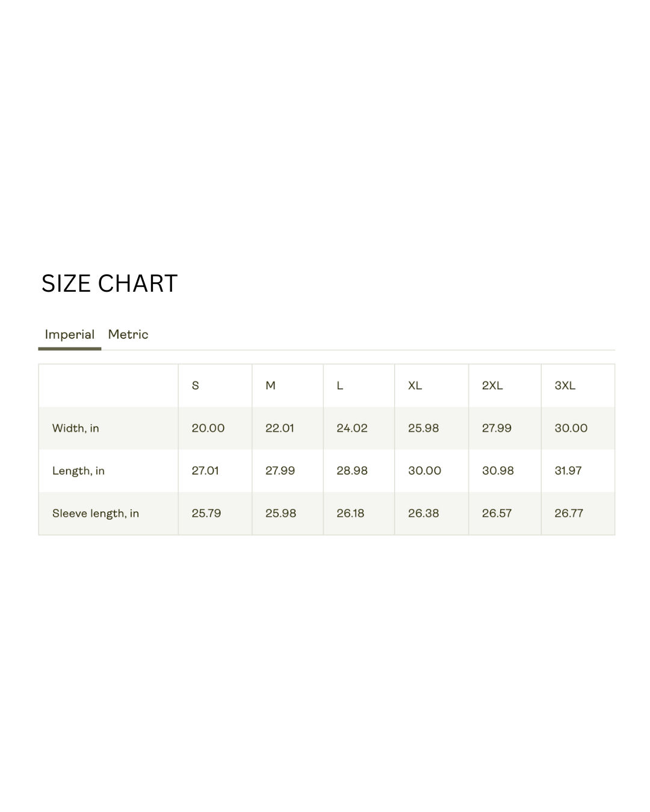Click the 2XL size column header
The height and width of the screenshot is (812, 650).
[x=492, y=386]
